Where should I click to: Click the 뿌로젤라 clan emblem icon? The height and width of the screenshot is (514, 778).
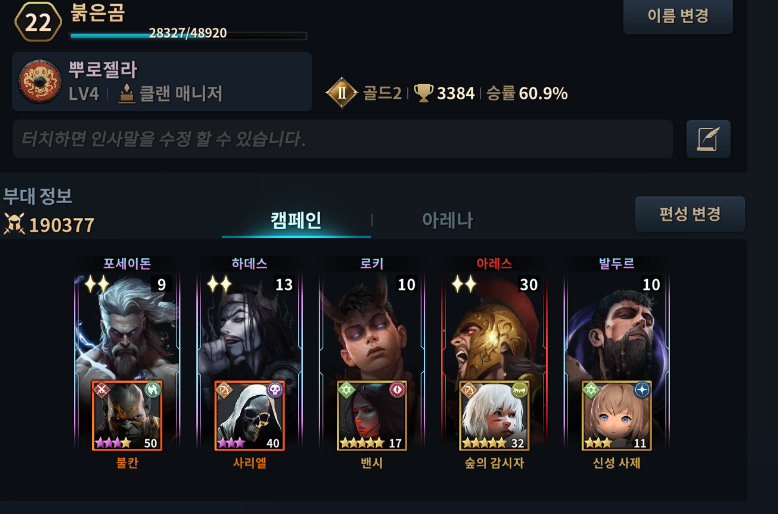coord(40,81)
